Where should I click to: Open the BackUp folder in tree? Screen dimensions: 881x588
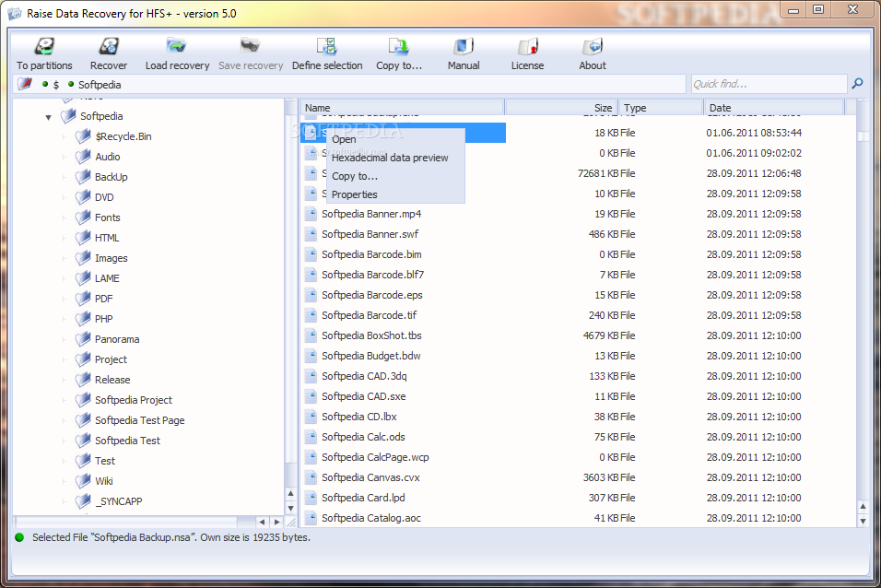click(112, 177)
